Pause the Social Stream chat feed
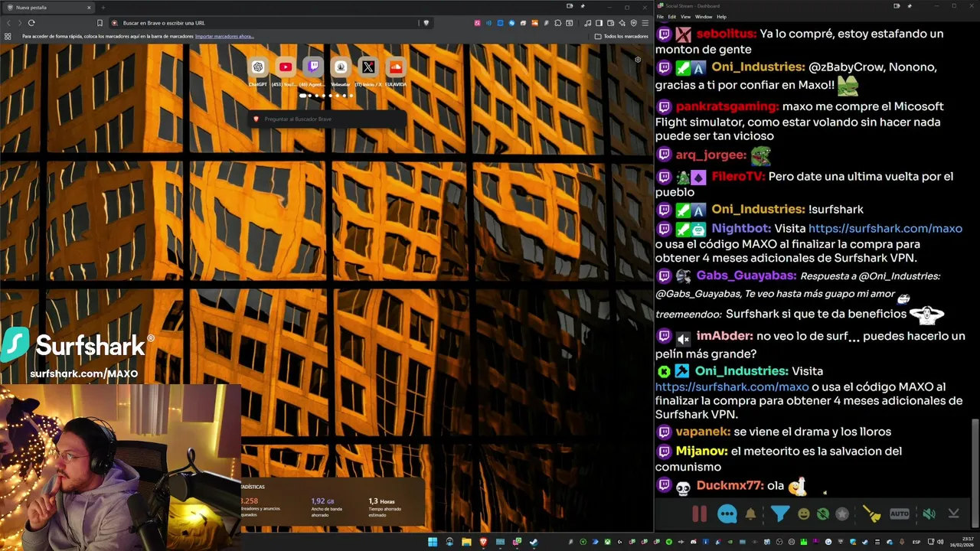980x551 pixels. pos(699,514)
